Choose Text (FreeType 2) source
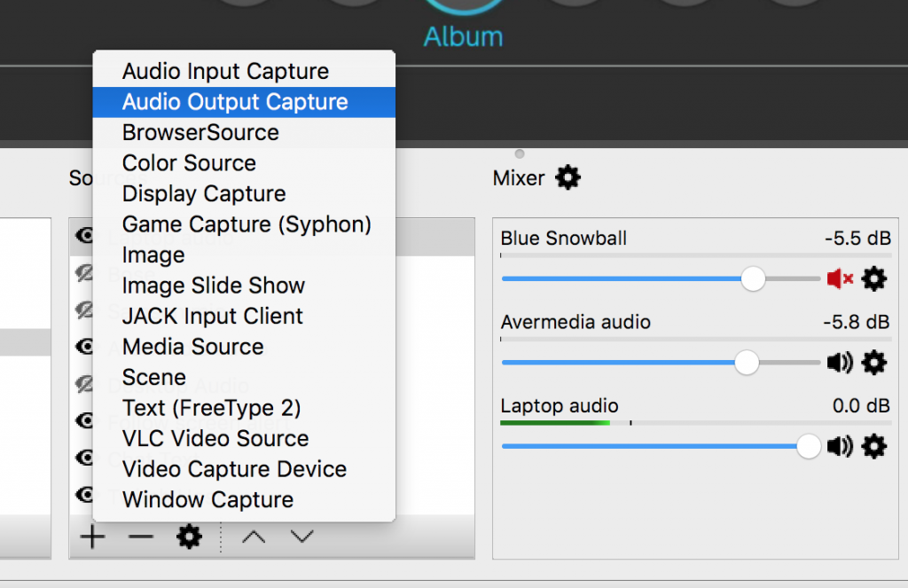The image size is (908, 588). click(244, 408)
